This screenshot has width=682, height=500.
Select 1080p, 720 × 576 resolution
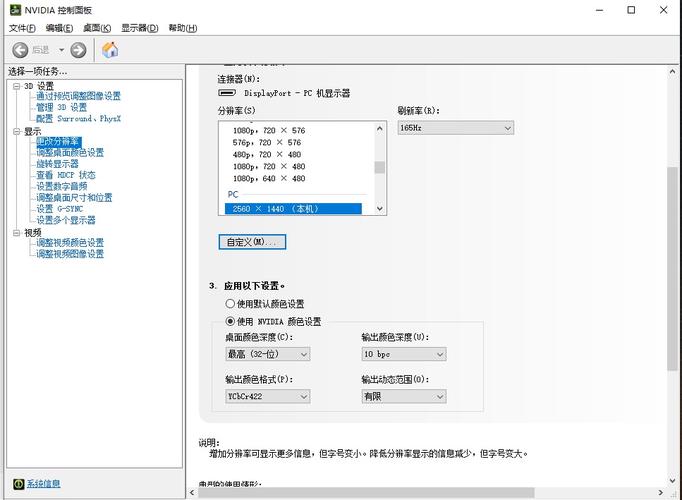pyautogui.click(x=269, y=130)
